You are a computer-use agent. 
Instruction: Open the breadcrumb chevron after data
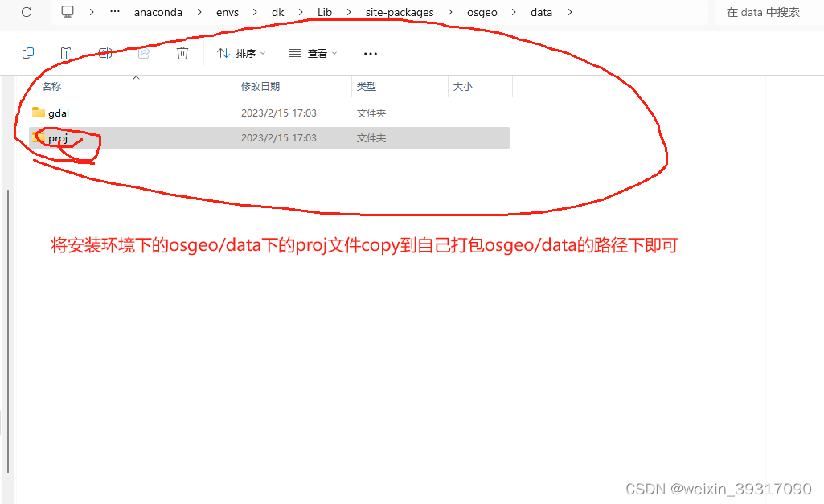(x=569, y=12)
